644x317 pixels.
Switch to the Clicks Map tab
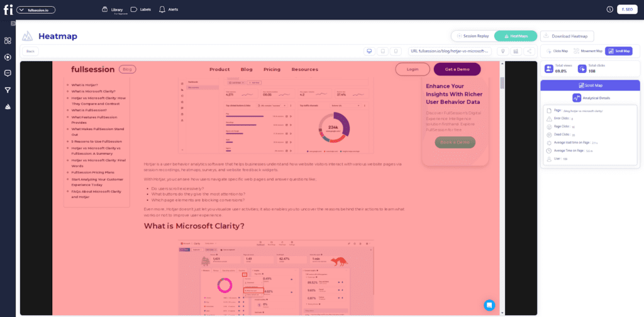coord(557,51)
